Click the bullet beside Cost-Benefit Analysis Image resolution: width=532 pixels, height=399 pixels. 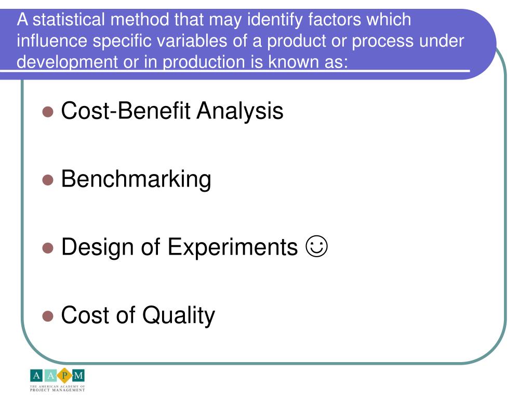point(48,112)
